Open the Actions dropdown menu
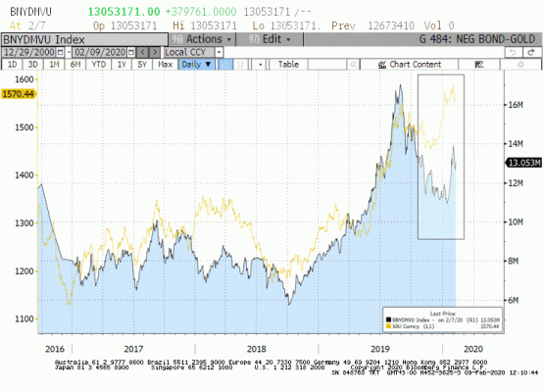Screen dimensions: 544x392 click(202, 39)
